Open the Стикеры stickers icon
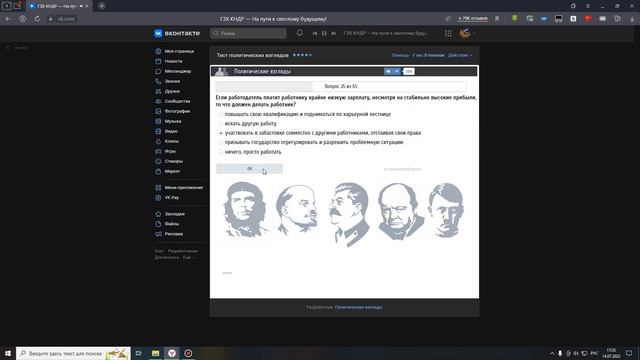The width and height of the screenshot is (640, 360). pos(158,161)
